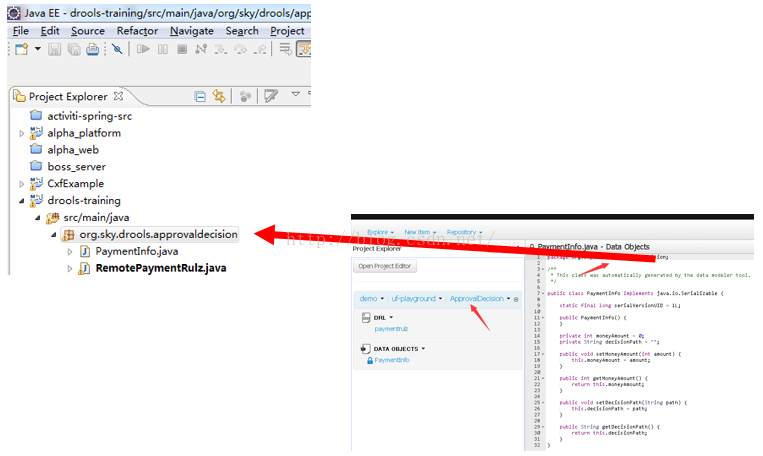Open the New Item dropdown menu
The height and width of the screenshot is (456, 763).
[x=420, y=232]
